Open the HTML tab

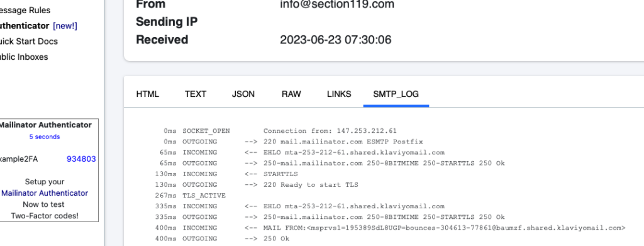(x=147, y=94)
